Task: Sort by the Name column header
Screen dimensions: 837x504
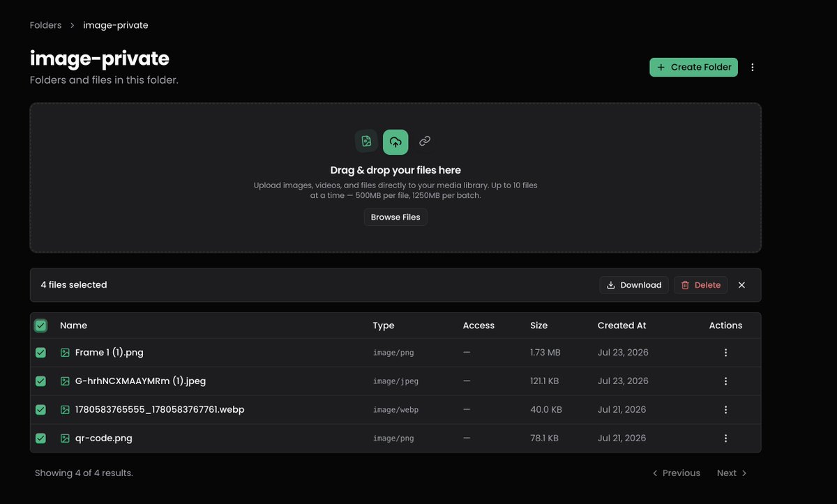Action: (73, 326)
